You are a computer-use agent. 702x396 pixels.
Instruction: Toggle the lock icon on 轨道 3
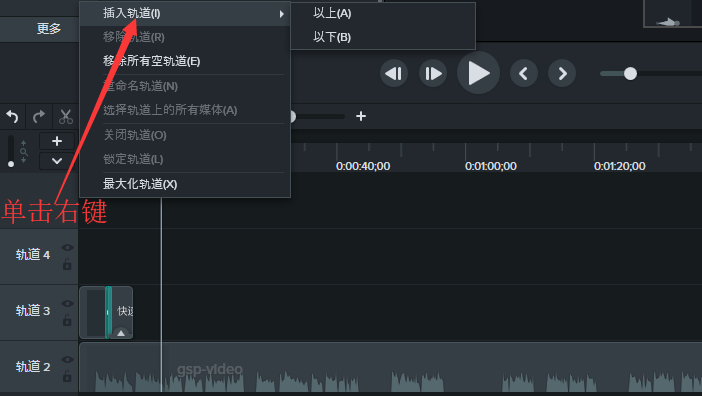67,320
